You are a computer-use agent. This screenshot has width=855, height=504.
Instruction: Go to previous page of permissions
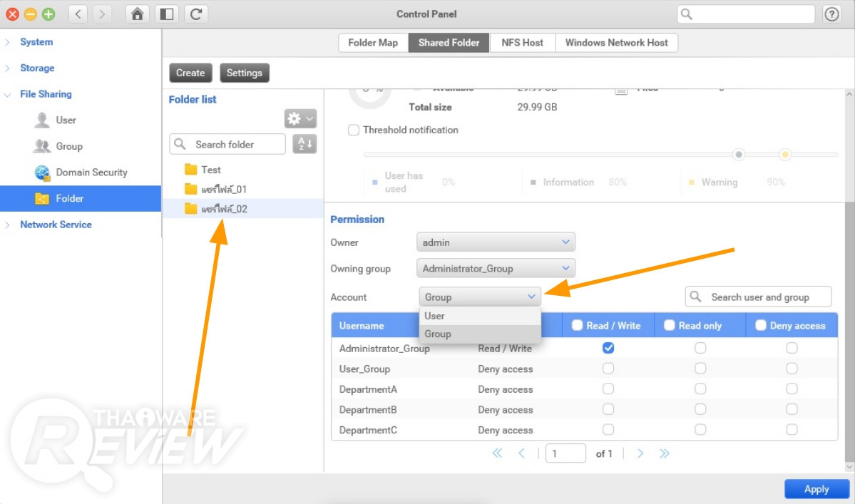(521, 453)
